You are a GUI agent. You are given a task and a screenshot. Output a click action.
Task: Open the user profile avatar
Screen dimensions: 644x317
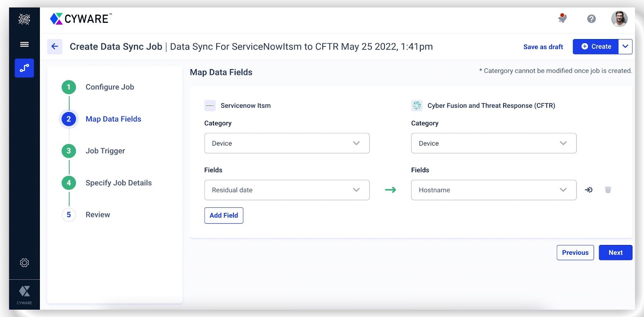(619, 19)
